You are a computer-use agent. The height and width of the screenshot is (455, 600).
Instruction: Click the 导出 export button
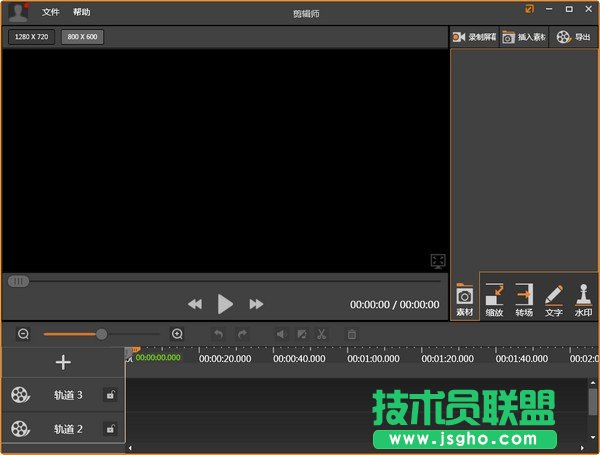click(x=573, y=37)
